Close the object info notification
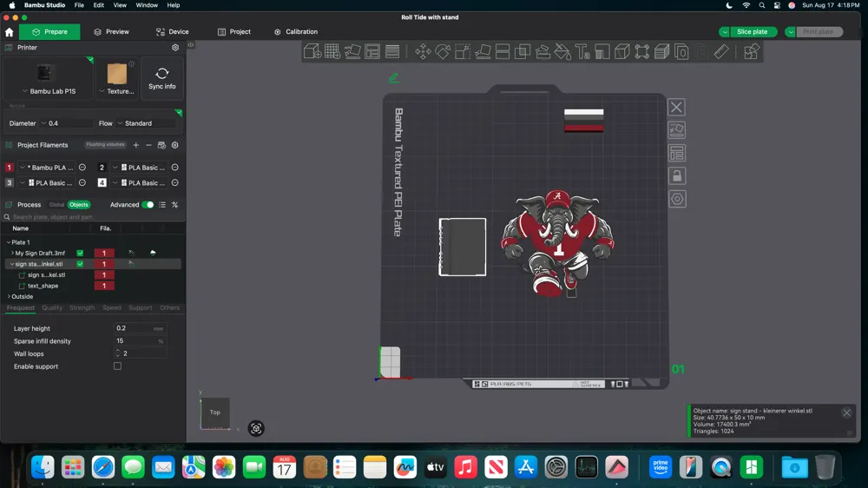Image resolution: width=868 pixels, height=488 pixels. coord(846,412)
